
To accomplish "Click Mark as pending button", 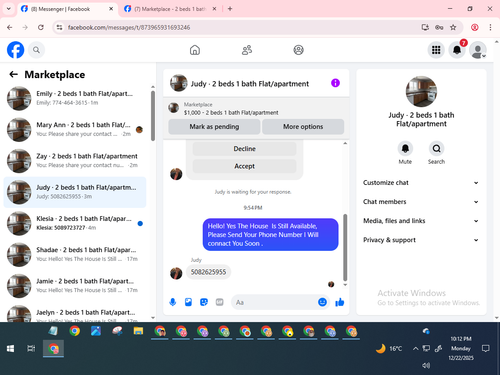I will pos(214,127).
